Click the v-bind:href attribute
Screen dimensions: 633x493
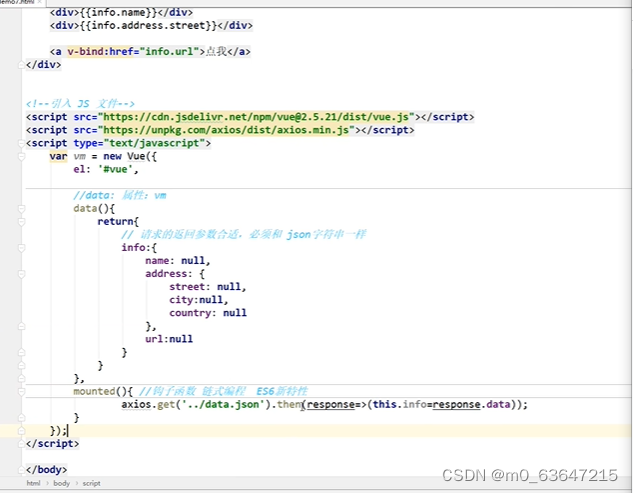[x=100, y=52]
